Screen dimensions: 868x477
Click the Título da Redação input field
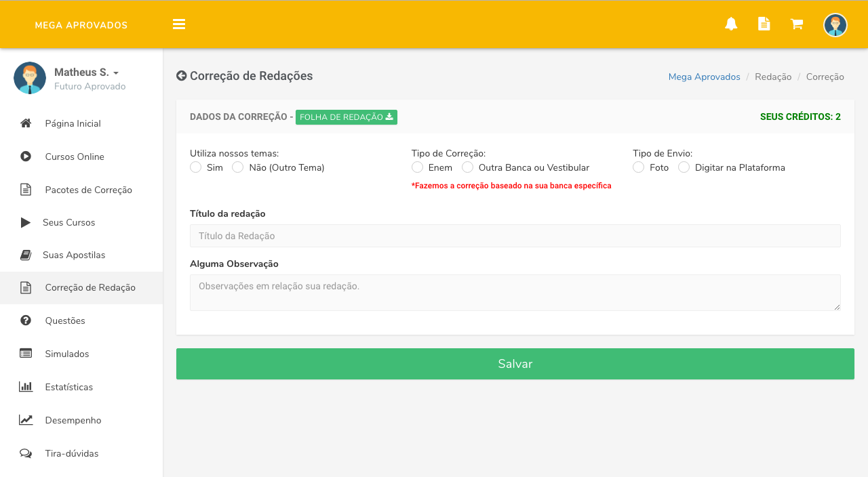pos(515,236)
